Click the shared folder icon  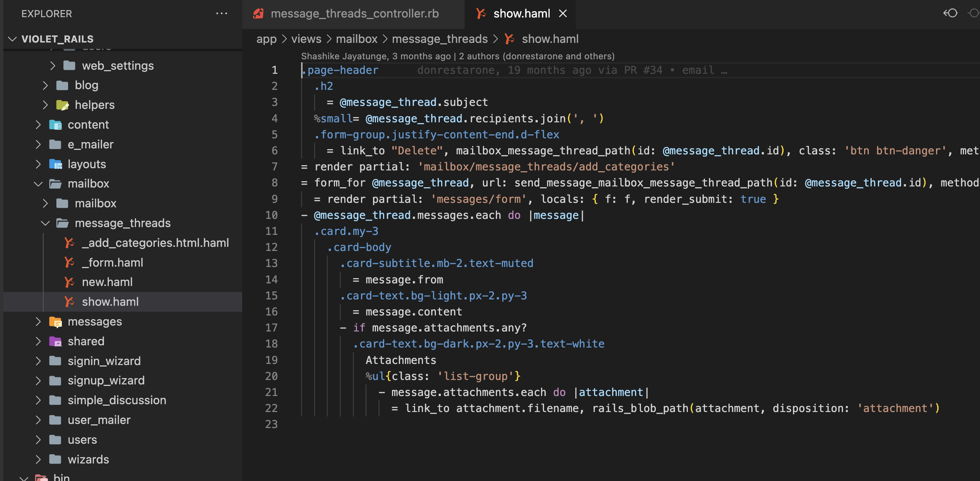pos(55,341)
